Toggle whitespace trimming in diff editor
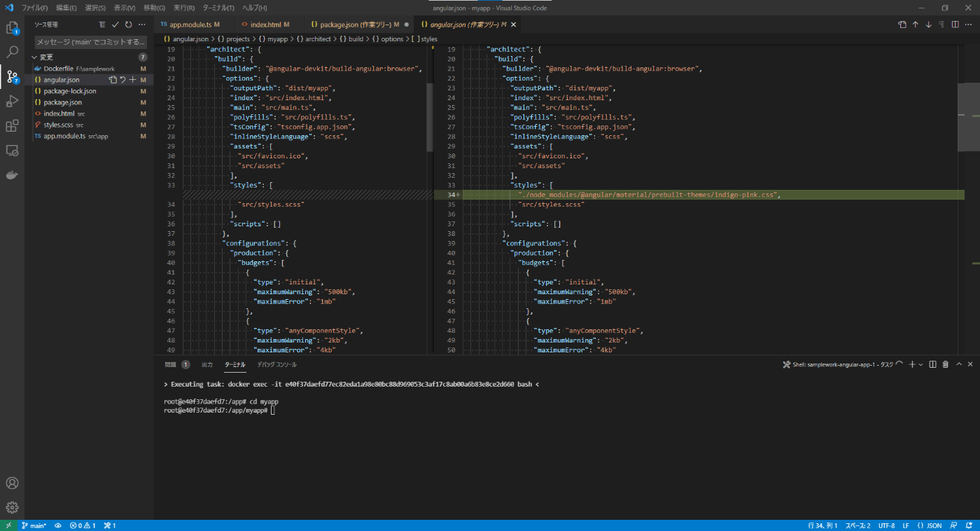The image size is (980, 531). tap(942, 25)
